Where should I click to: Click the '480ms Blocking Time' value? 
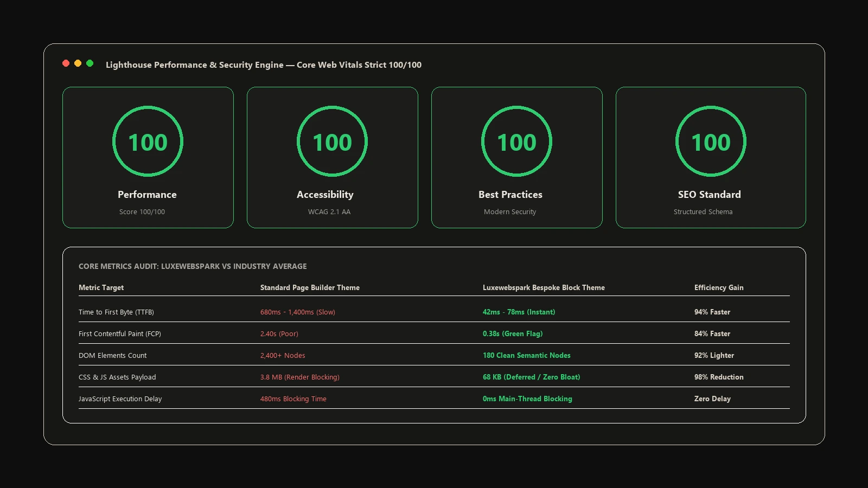pos(293,399)
